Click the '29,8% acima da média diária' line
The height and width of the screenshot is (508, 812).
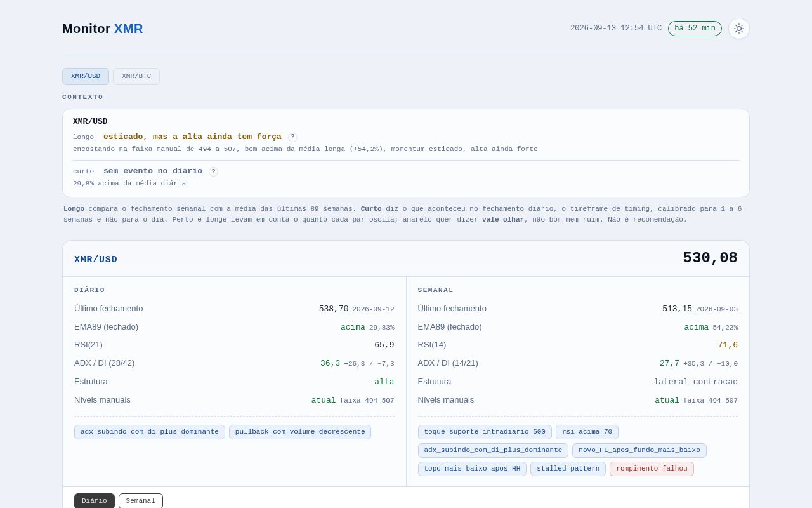[x=129, y=184]
